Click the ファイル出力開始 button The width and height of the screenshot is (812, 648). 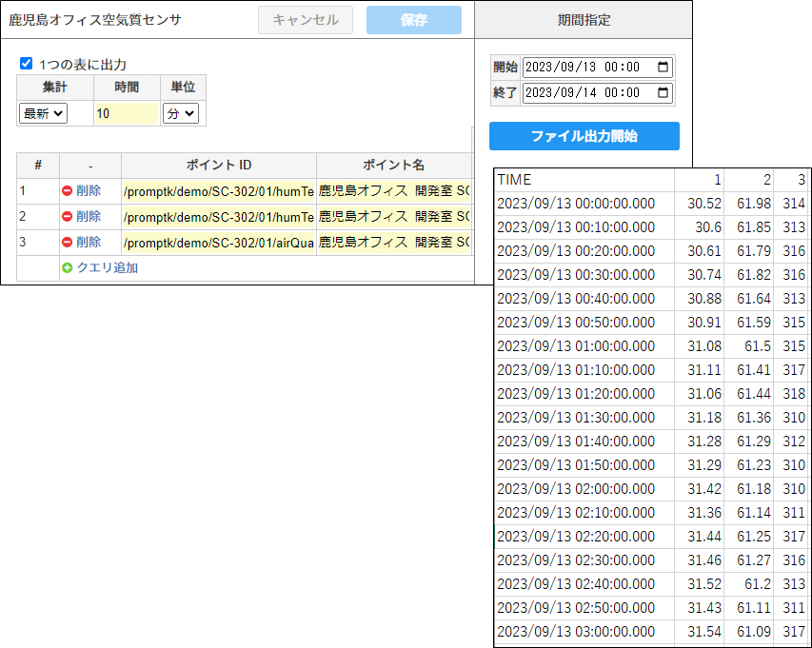click(x=584, y=136)
